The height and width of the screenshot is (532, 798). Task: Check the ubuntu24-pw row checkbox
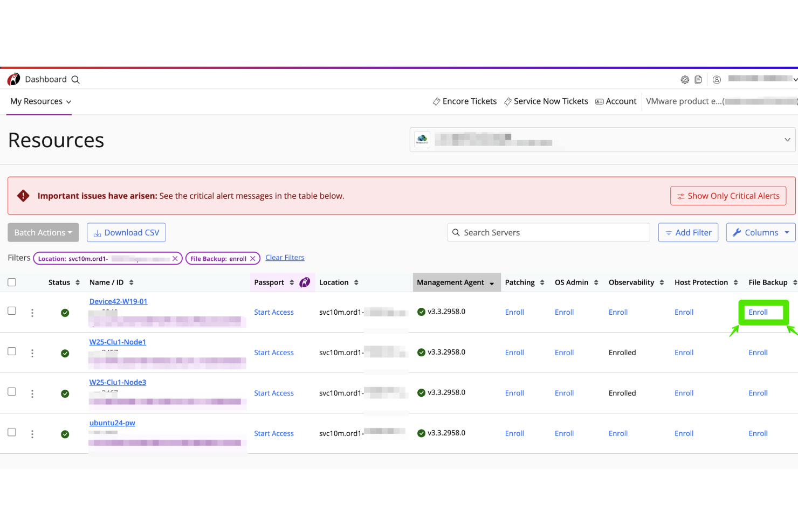pos(11,432)
